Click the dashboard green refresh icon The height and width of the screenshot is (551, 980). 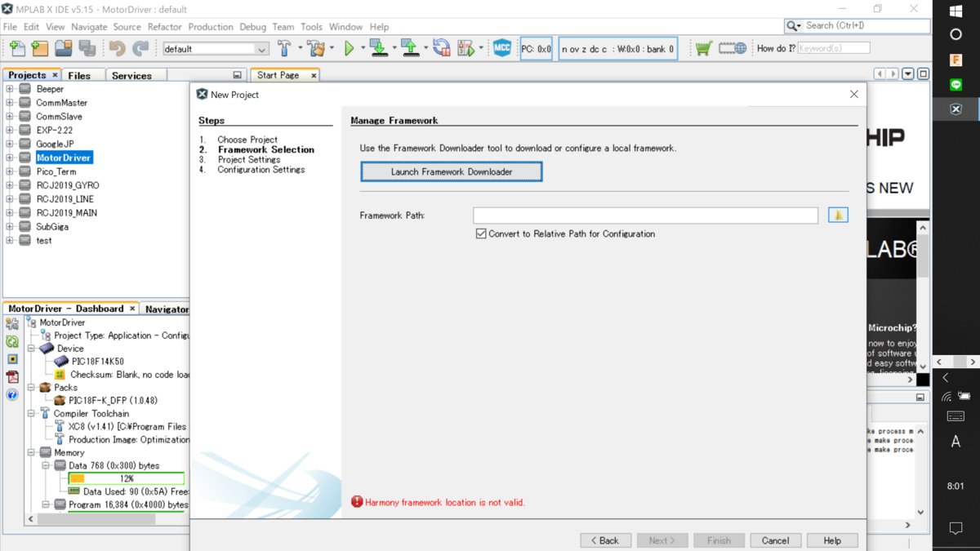tap(12, 342)
